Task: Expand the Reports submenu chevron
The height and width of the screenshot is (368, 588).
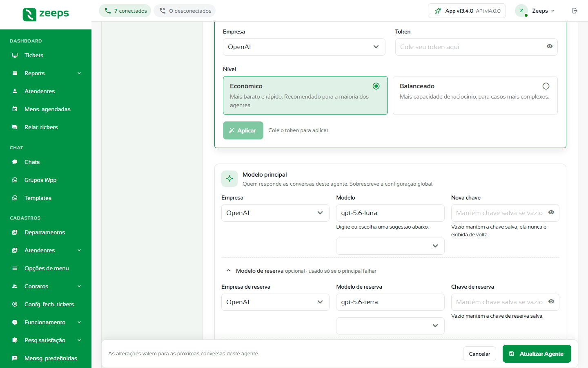Action: (x=79, y=73)
